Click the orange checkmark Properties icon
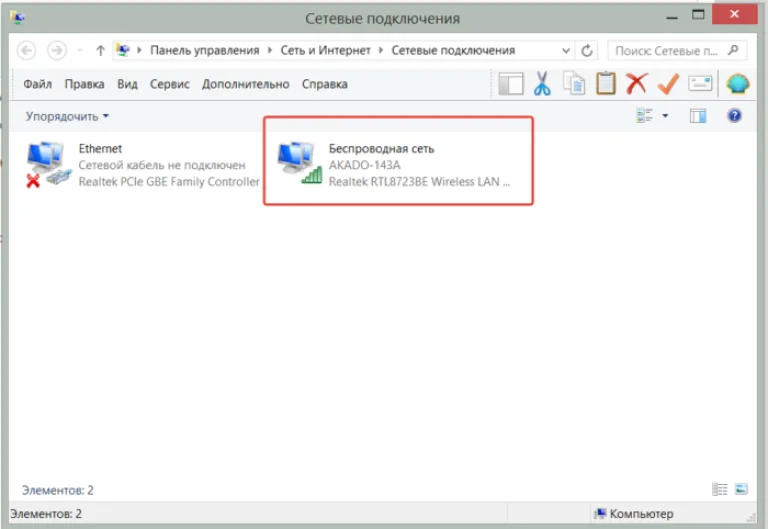 point(668,84)
